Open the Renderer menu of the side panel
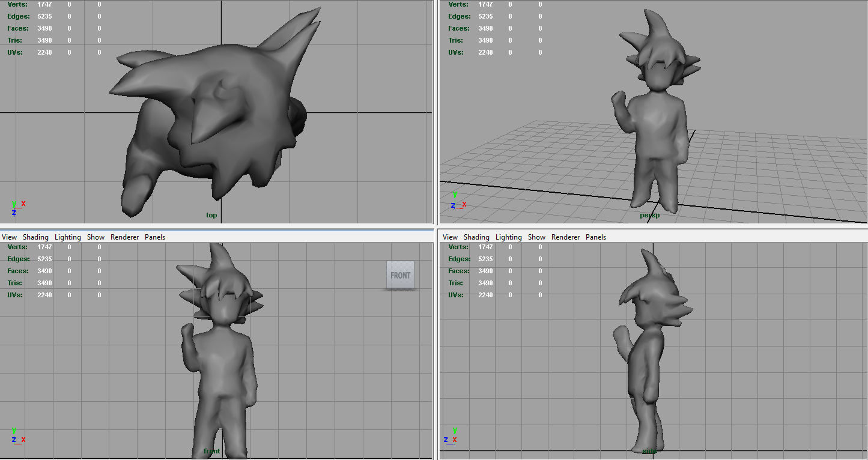 pyautogui.click(x=566, y=237)
